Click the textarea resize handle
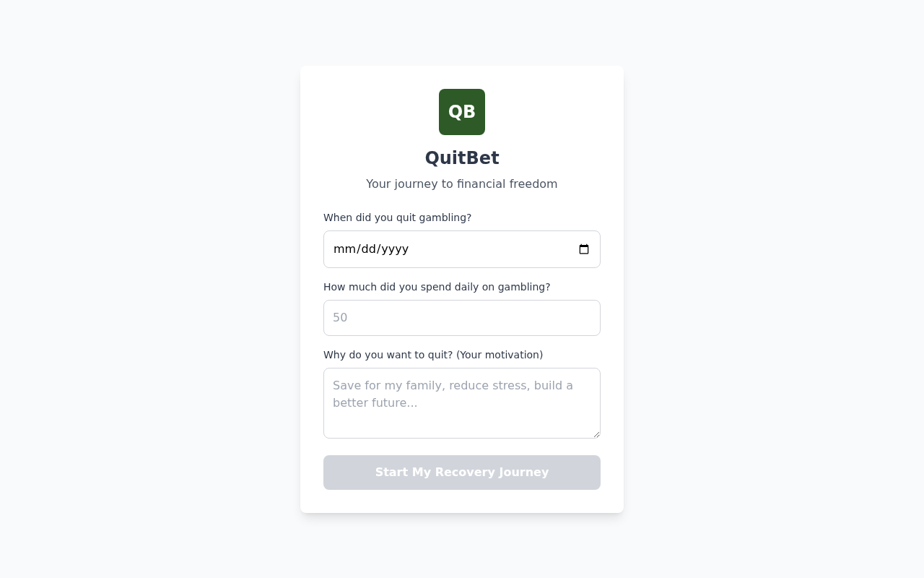This screenshot has width=924, height=578. 596,433
